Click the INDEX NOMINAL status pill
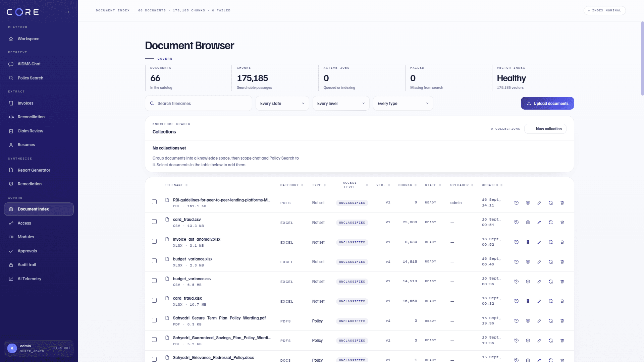Screen dimensions: 644x362 pos(605,10)
